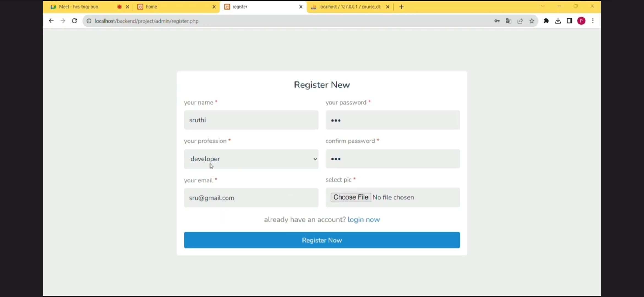
Task: Toggle the browser side panel
Action: [x=569, y=21]
